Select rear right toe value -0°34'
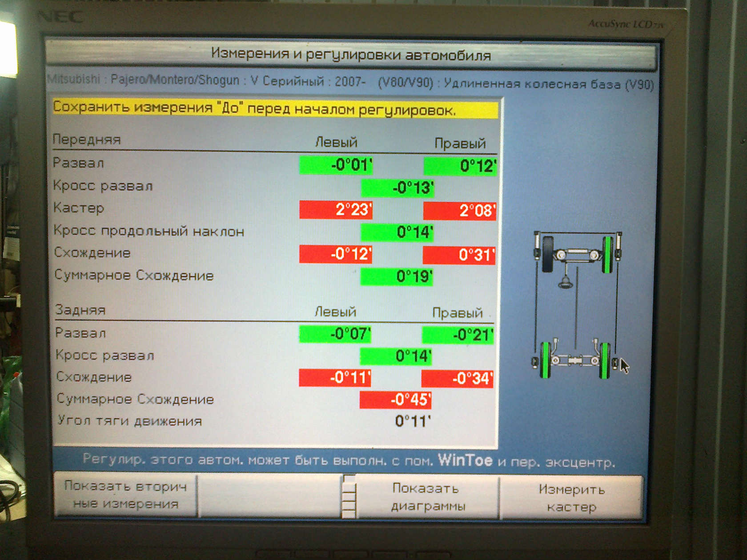Image resolution: width=747 pixels, height=560 pixels. (457, 379)
